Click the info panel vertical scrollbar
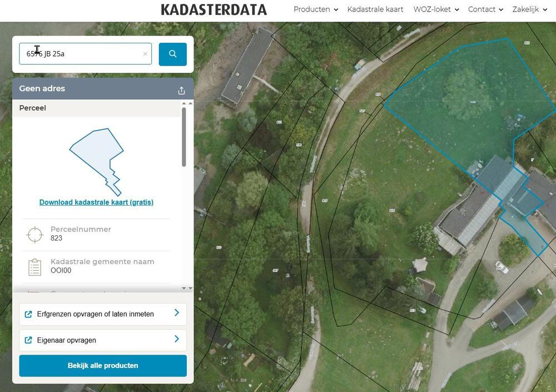 [x=184, y=136]
